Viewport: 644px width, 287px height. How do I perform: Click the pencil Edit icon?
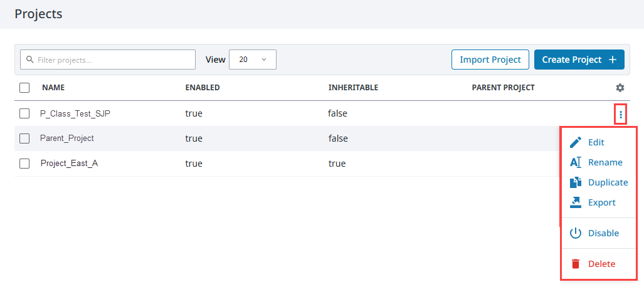(575, 142)
